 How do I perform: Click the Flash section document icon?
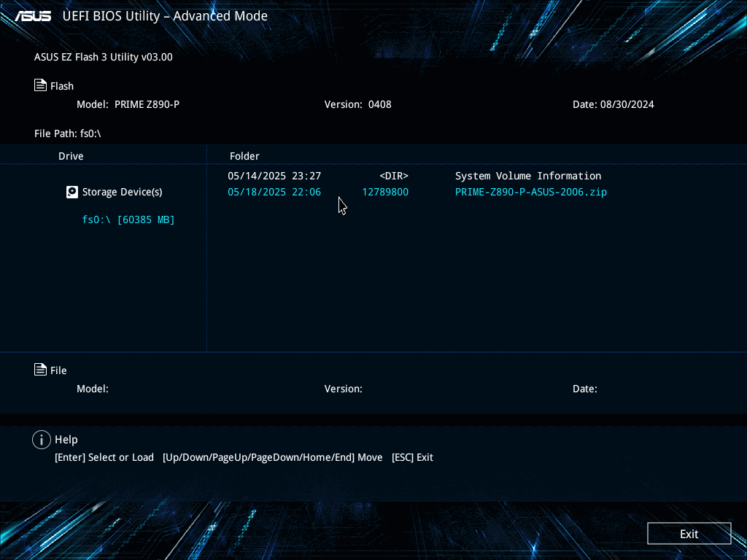pos(41,85)
